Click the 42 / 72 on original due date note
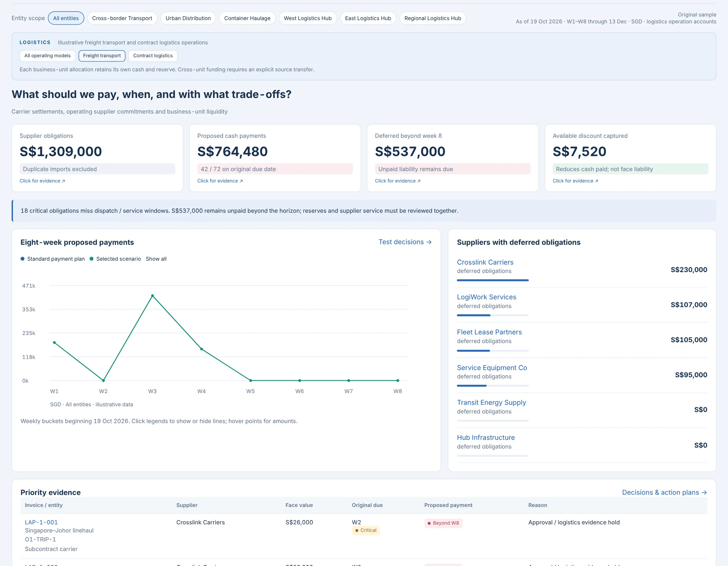This screenshot has width=728, height=566. [275, 169]
